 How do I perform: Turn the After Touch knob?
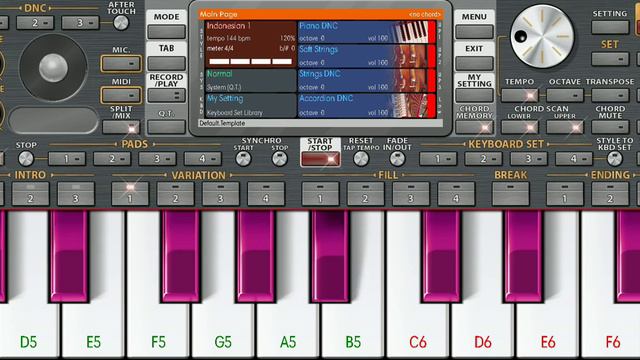pyautogui.click(x=121, y=23)
